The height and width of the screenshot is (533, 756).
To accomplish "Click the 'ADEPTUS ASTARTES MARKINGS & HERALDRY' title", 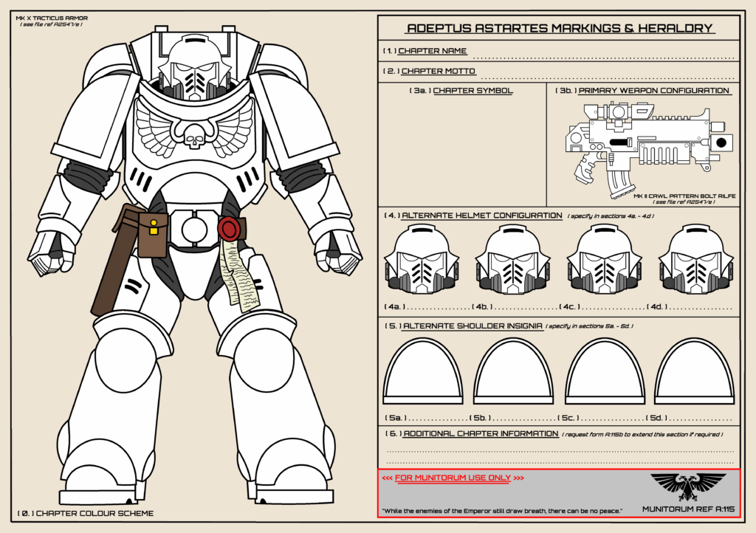I will coord(560,28).
